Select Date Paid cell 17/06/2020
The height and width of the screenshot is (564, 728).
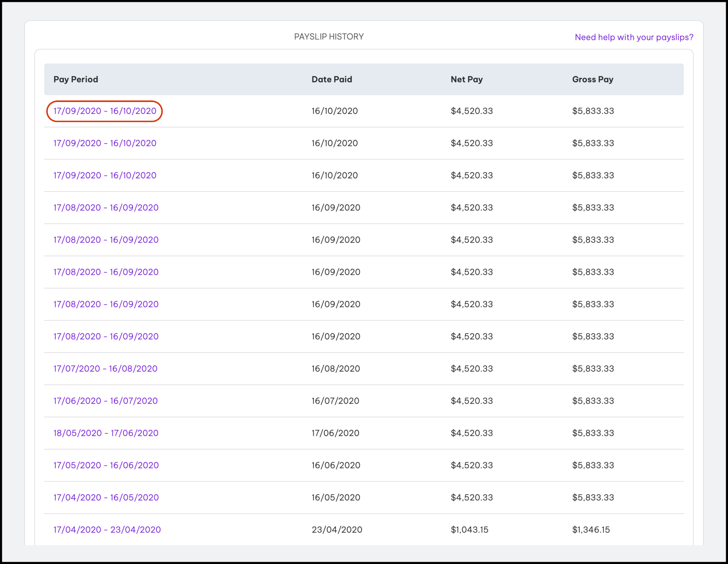point(335,433)
